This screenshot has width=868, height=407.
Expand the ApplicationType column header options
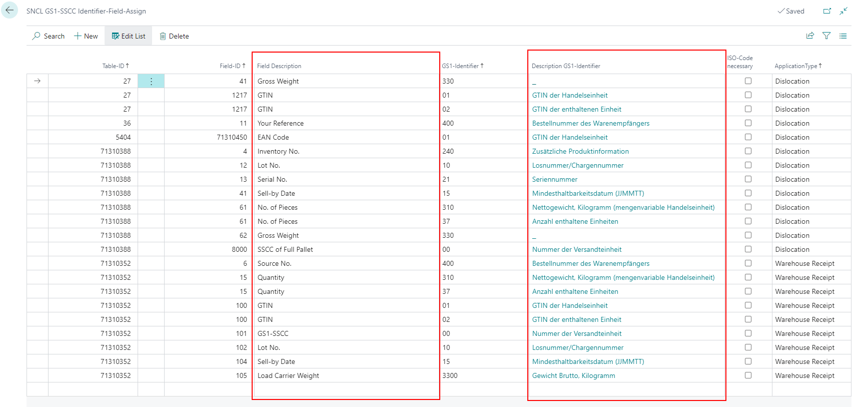click(x=797, y=66)
